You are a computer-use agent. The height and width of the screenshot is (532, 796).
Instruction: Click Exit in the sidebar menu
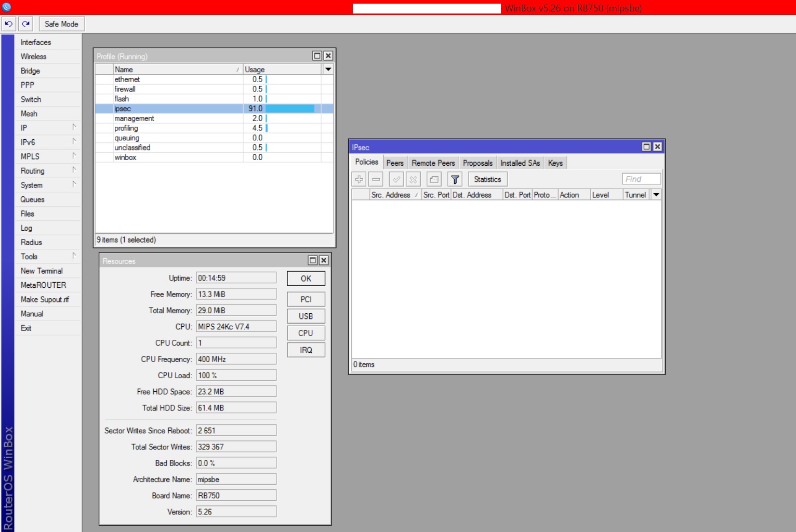click(48, 328)
